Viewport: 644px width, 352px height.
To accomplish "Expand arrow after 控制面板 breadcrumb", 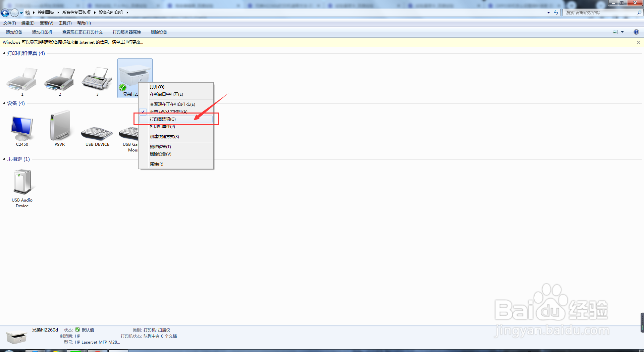I will pos(58,12).
